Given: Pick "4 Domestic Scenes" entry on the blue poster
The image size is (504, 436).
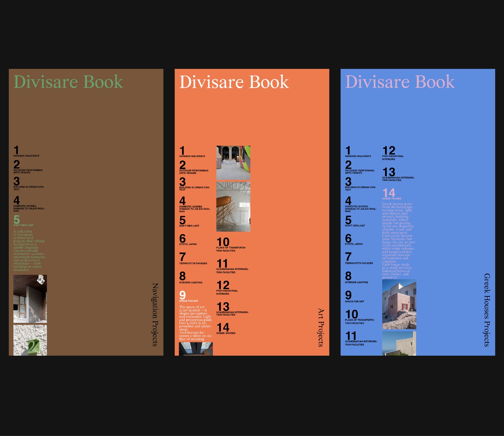Looking at the screenshot, I should pos(361,204).
